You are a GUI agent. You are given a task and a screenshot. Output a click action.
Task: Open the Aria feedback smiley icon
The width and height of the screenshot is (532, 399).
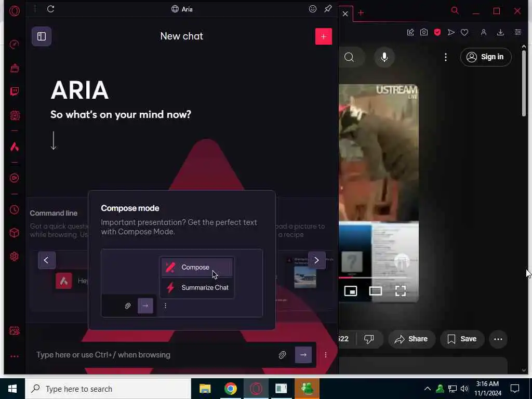[x=312, y=9]
